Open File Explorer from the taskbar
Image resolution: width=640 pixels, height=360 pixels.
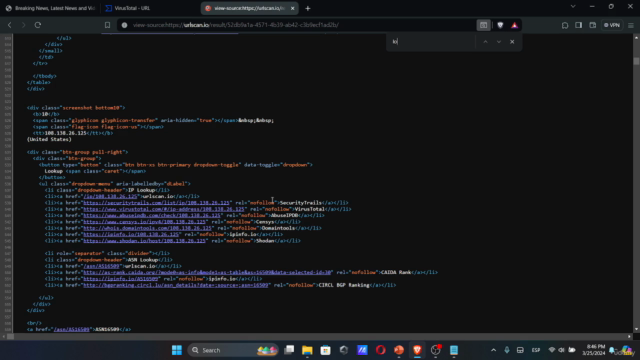[307, 350]
